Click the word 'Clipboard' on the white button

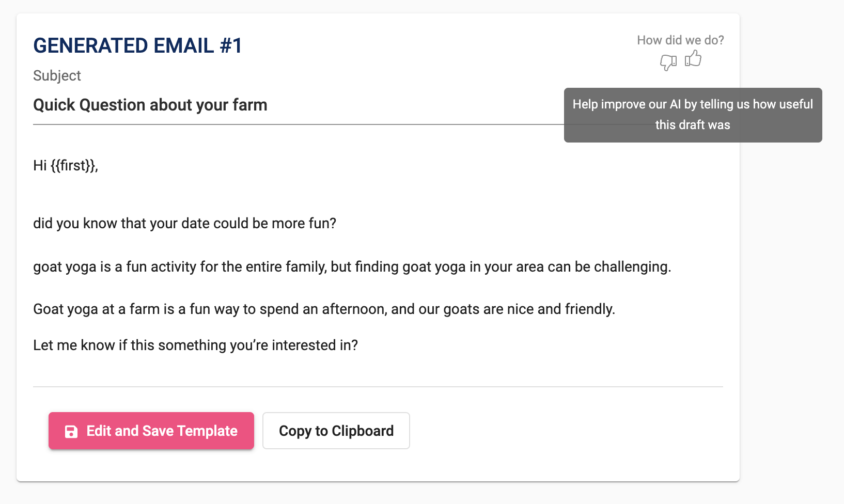363,431
